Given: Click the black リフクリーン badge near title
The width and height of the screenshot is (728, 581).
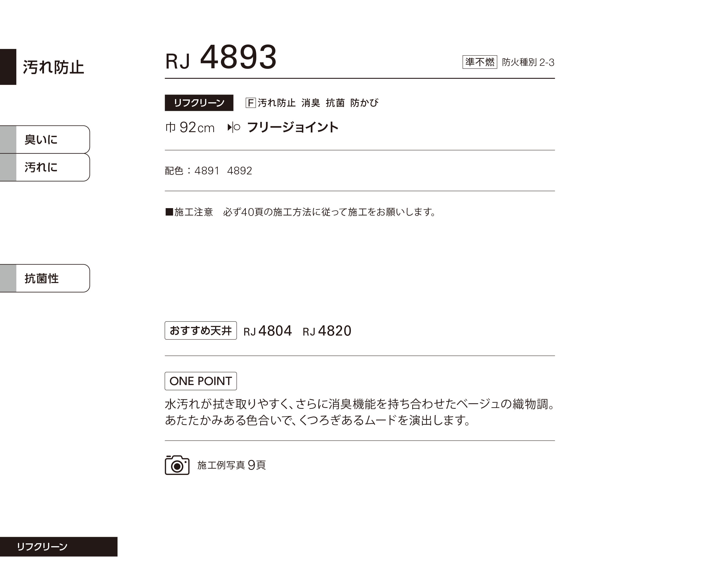Looking at the screenshot, I should click(199, 103).
